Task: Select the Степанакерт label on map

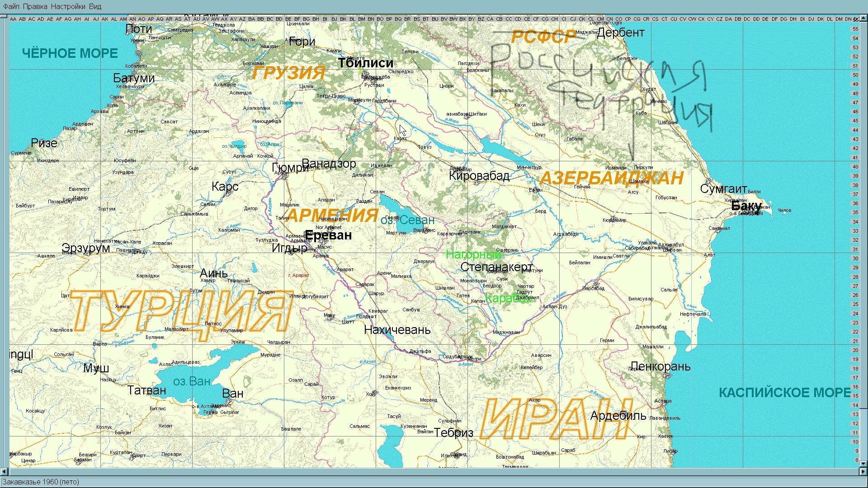Action: pyautogui.click(x=496, y=267)
